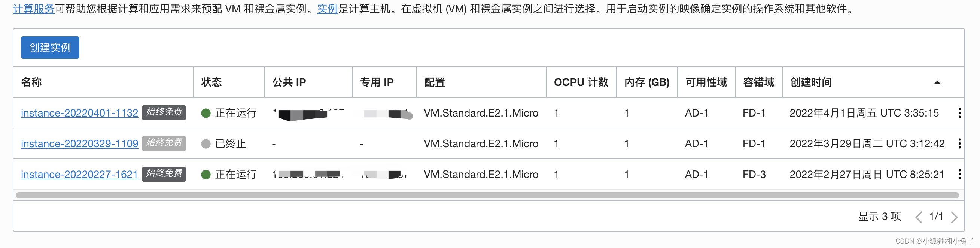Viewport: 980px width, 248px height.
Task: Sort table by 名称 column header
Action: 31,82
